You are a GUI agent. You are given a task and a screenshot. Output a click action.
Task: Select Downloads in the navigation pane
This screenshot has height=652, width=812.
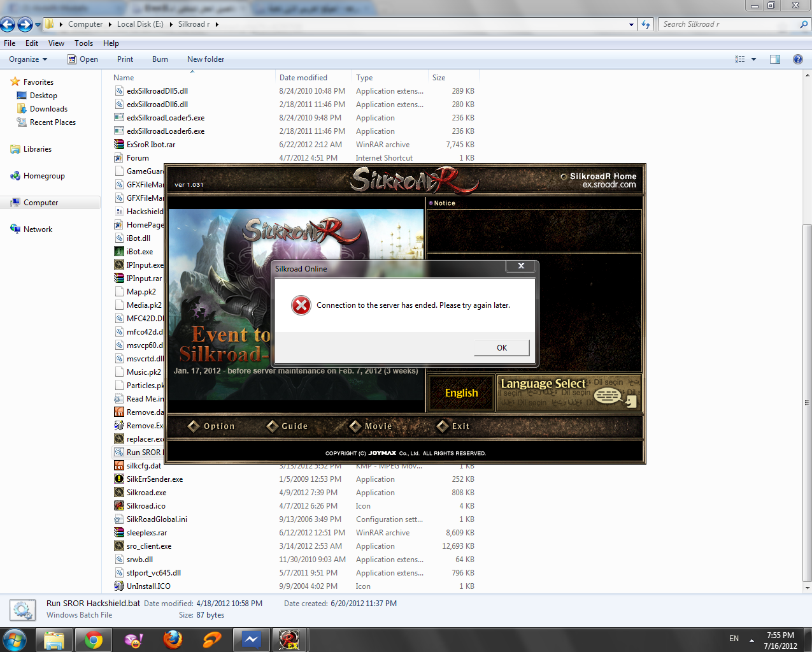click(48, 109)
